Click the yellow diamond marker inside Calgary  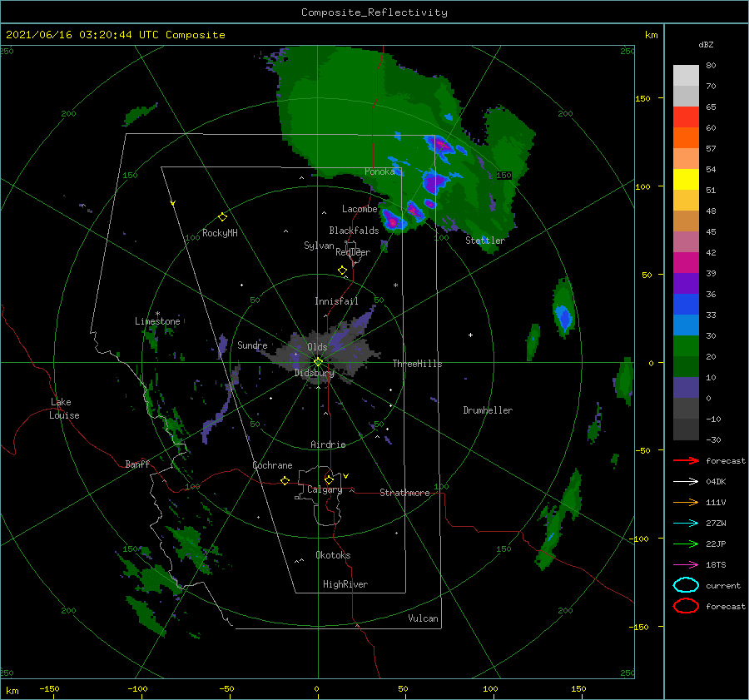pyautogui.click(x=329, y=479)
